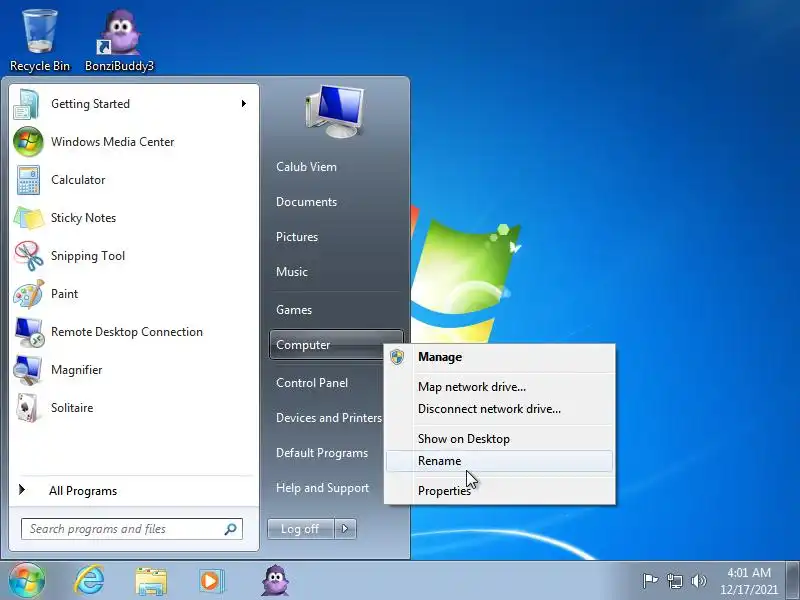Image resolution: width=800 pixels, height=600 pixels.
Task: Click the Show desktop strip in the taskbar corner
Action: click(793, 581)
